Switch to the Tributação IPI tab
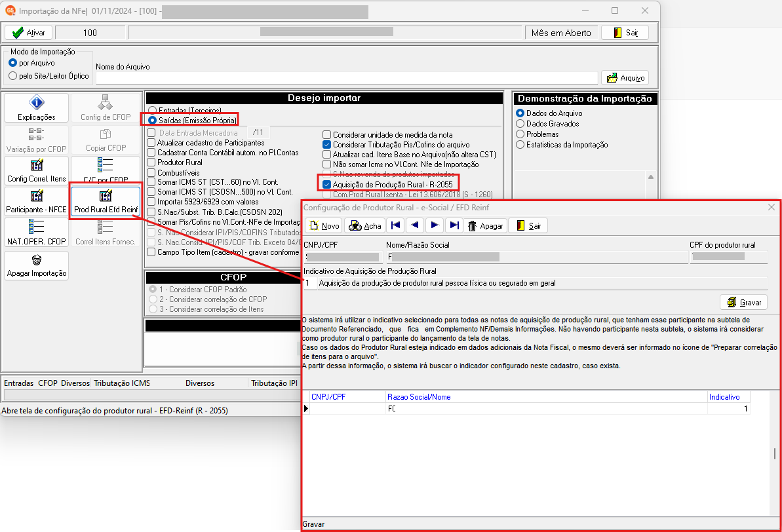 pos(274,383)
